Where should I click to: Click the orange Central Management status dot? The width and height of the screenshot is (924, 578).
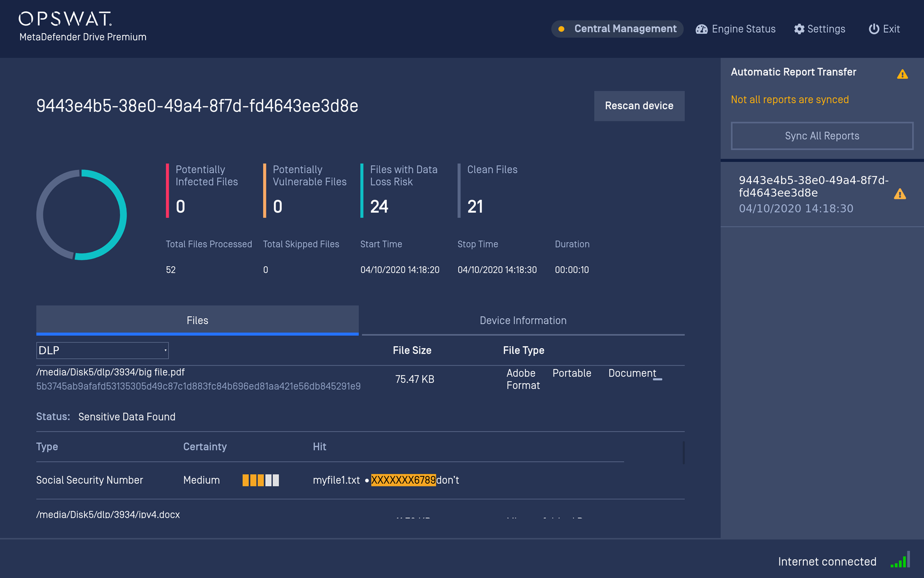coord(561,29)
